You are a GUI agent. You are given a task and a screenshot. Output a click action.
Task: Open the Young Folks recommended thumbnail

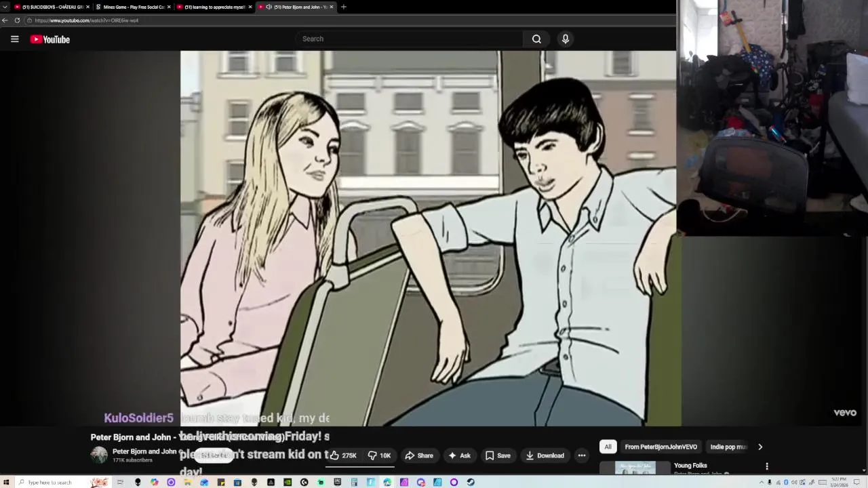[x=635, y=468]
